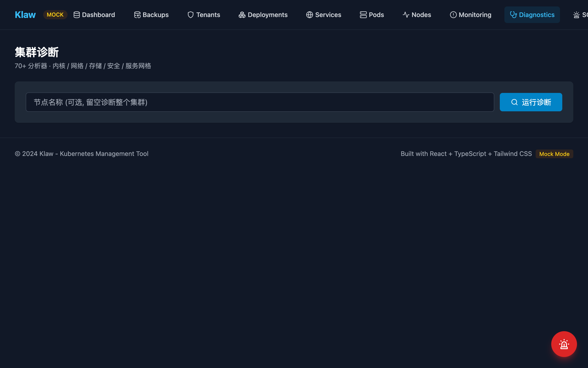The height and width of the screenshot is (368, 588).
Task: Click the Mock Mode footer badge
Action: [554, 154]
